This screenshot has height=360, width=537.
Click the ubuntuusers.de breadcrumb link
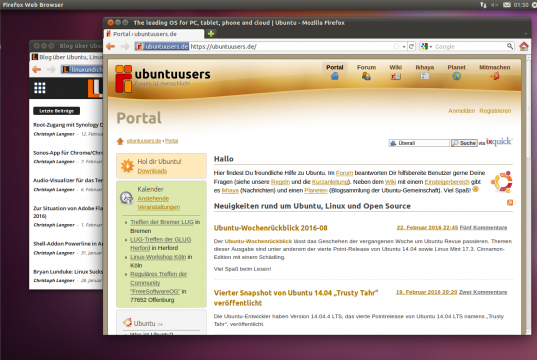(143, 141)
